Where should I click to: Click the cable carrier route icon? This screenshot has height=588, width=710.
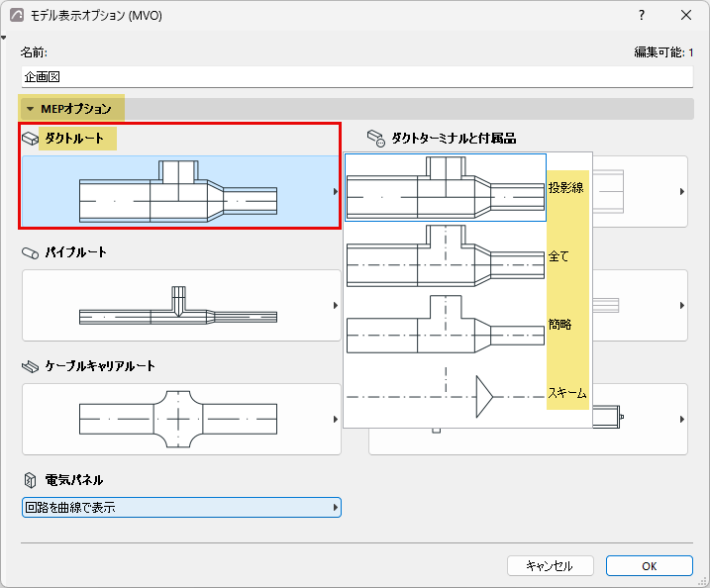31,366
